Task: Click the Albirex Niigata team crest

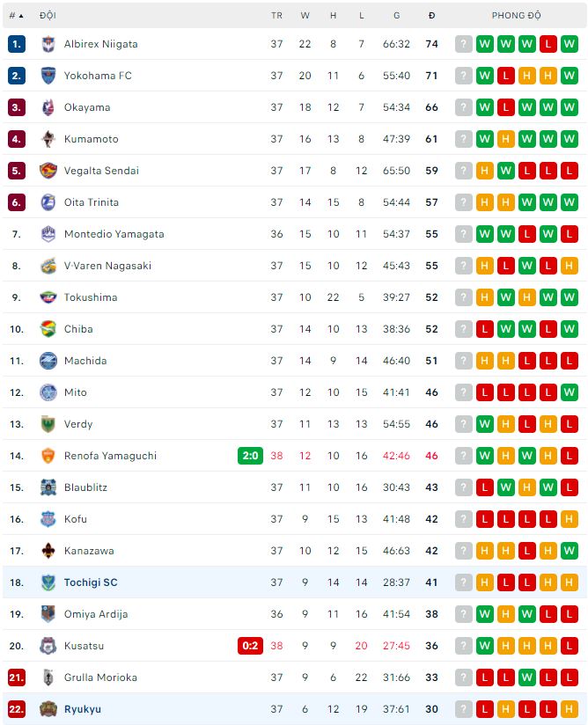Action: (48, 44)
